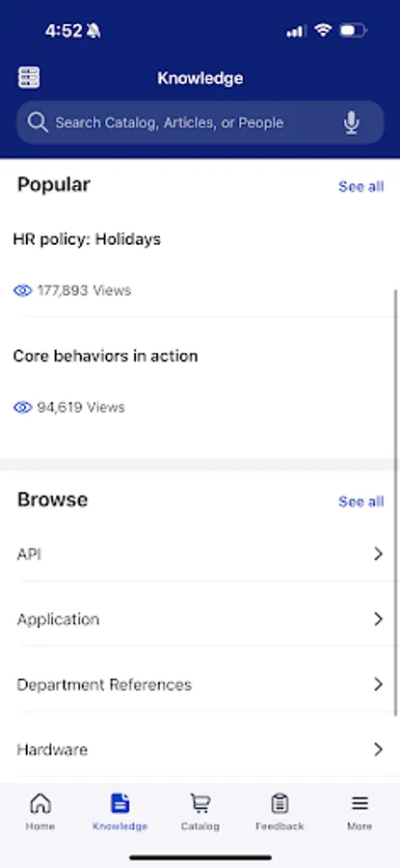Expand the Hardware category chevron

[x=379, y=749]
